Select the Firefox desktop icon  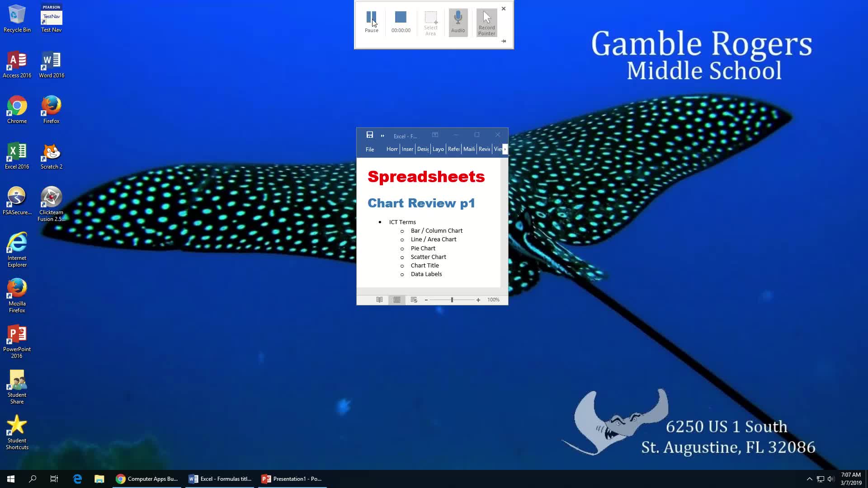pyautogui.click(x=51, y=110)
